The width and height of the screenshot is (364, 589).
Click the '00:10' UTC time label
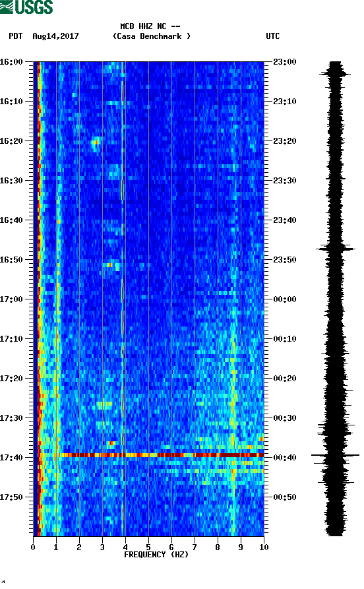click(x=285, y=339)
